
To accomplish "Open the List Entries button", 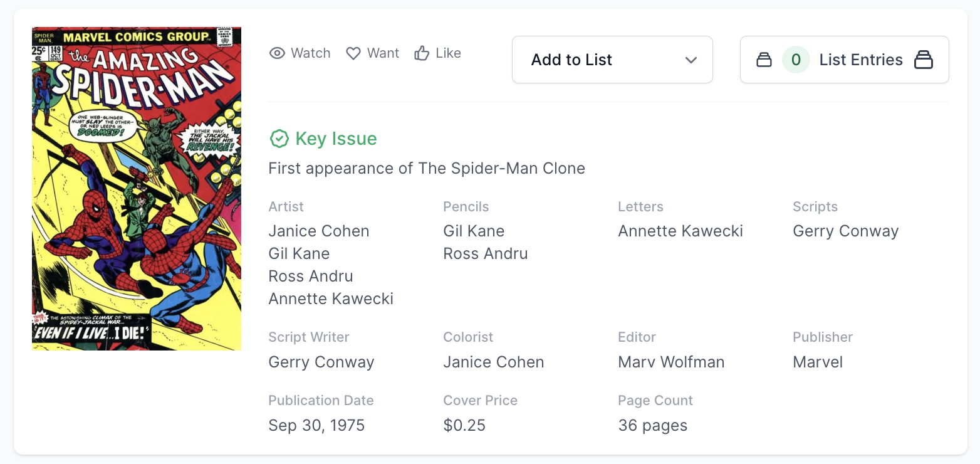I will 844,60.
